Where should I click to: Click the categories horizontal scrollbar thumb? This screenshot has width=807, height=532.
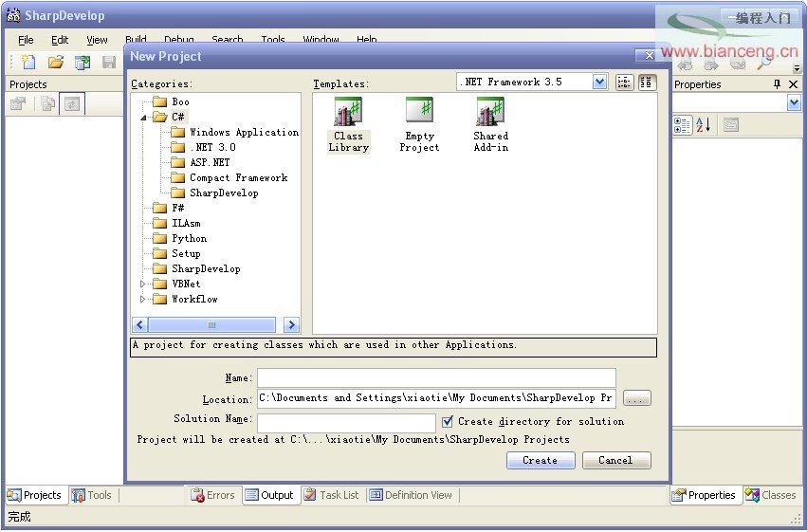coord(211,324)
